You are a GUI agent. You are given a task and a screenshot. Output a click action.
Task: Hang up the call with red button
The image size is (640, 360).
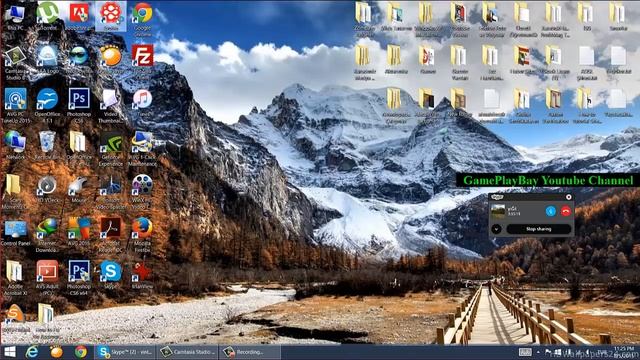click(x=566, y=211)
